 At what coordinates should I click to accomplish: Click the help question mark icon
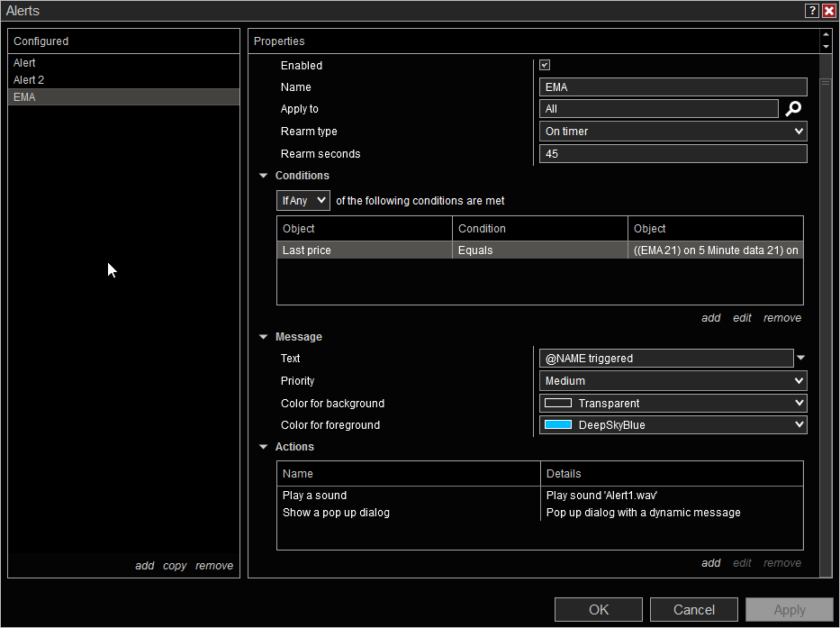(812, 11)
